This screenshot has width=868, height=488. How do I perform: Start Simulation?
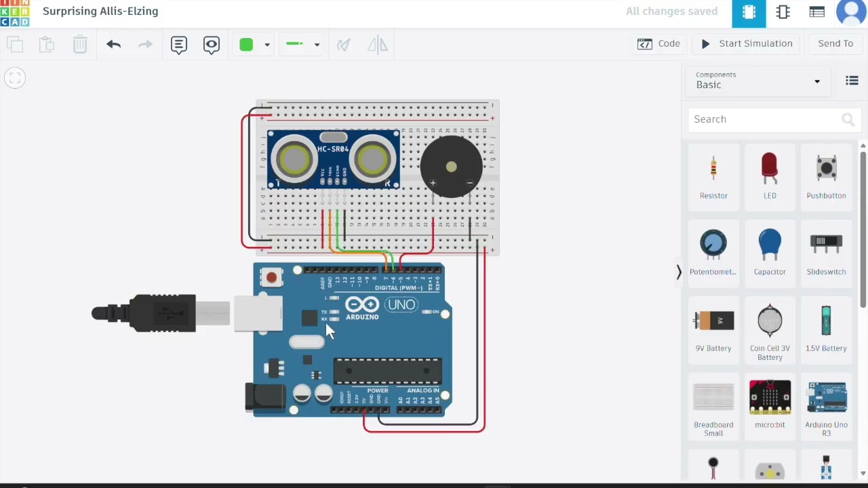747,43
